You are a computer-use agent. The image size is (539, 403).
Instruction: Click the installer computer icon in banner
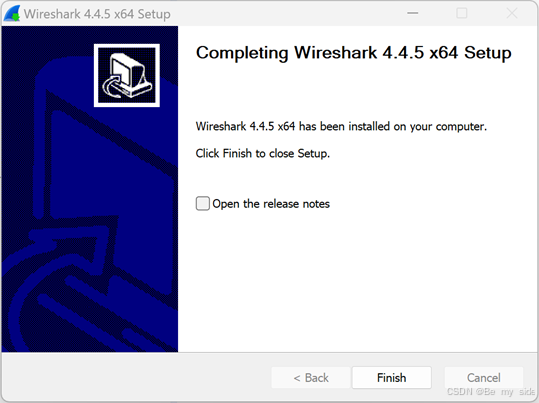[126, 75]
